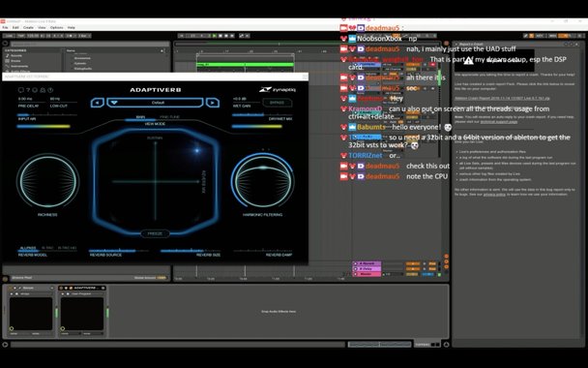Toggle the Adaptiverb device activator in device chain

62,288
